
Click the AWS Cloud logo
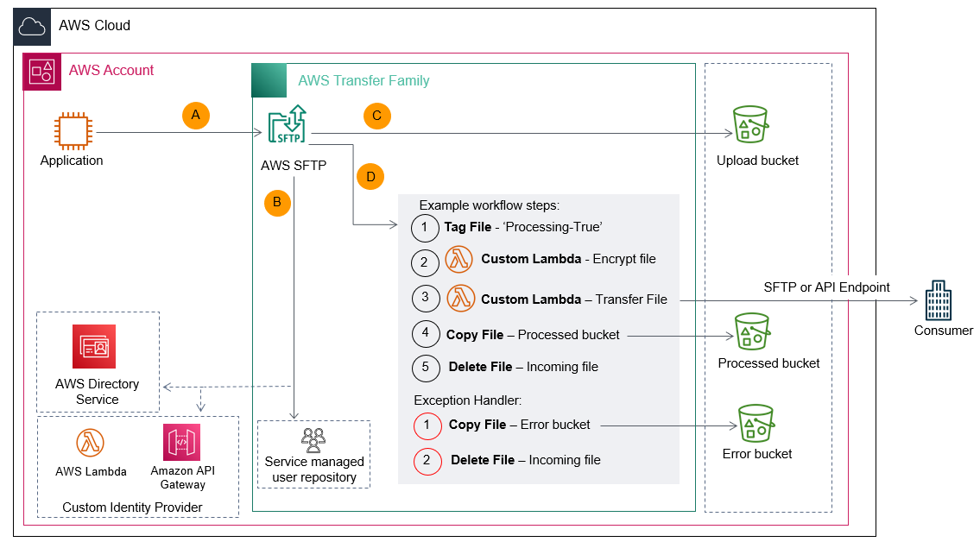tap(32, 26)
